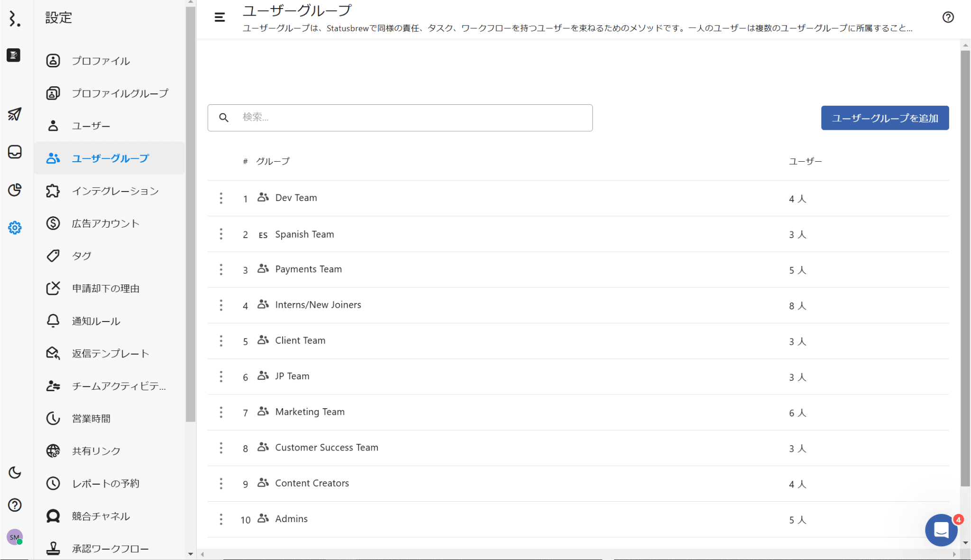Viewport: 971px width, 560px height.
Task: Go to プロファイルグループ settings
Action: point(119,93)
